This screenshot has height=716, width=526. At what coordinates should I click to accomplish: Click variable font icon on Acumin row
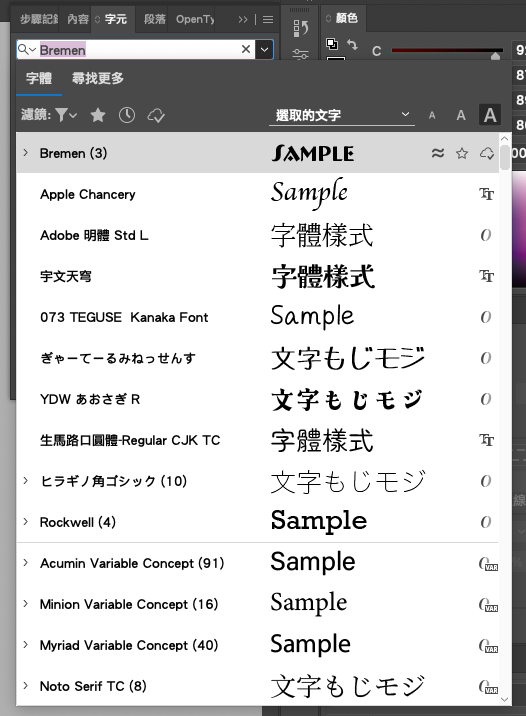tap(488, 564)
